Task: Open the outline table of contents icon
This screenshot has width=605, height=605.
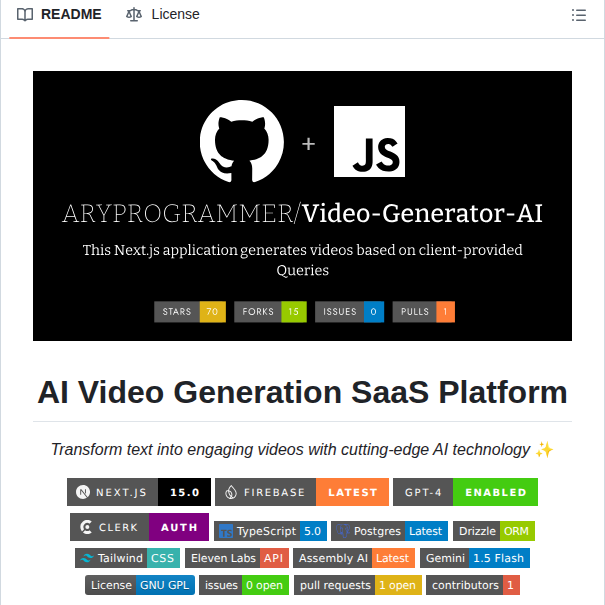Action: click(x=578, y=15)
